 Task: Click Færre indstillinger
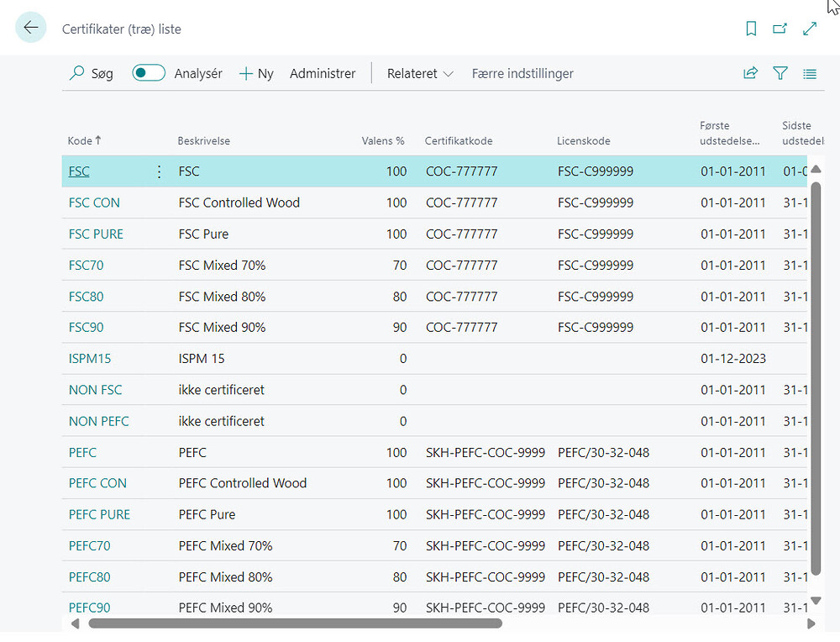point(522,73)
